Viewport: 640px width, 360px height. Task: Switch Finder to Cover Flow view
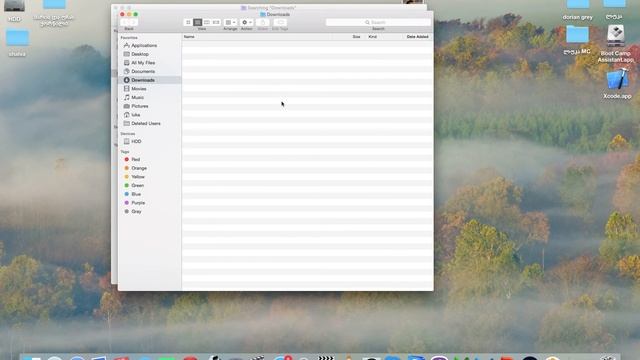[x=216, y=22]
